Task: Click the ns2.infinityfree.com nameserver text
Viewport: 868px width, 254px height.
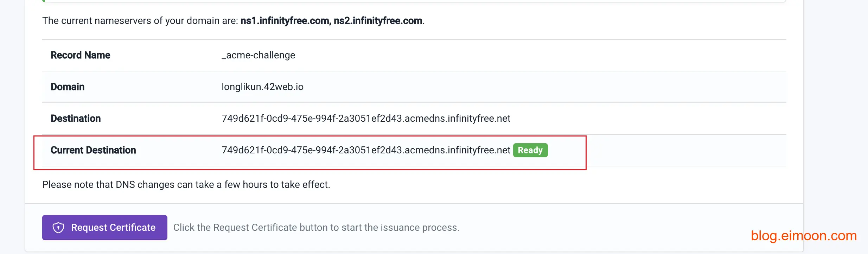Action: pyautogui.click(x=378, y=21)
